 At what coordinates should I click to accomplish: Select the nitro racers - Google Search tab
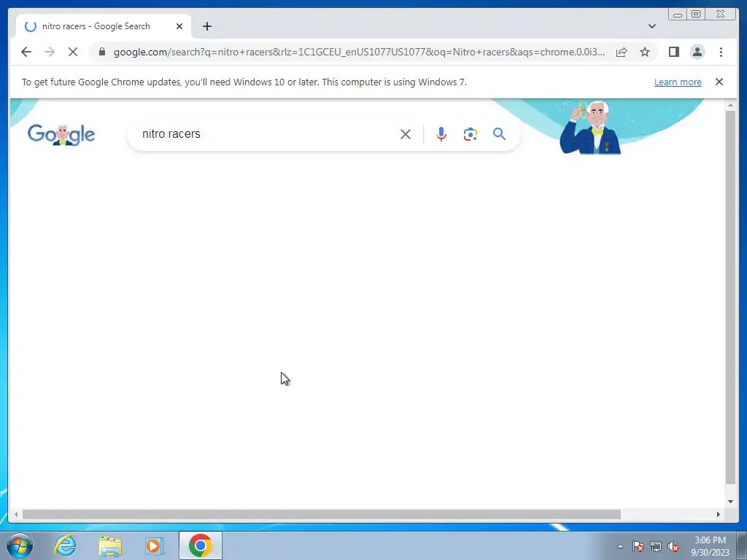pos(104,26)
